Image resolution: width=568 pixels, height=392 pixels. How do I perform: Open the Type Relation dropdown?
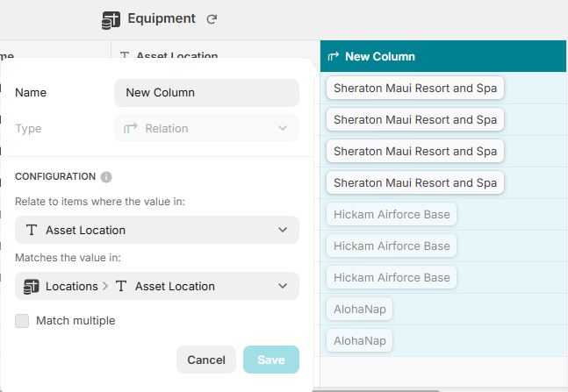pyautogui.click(x=206, y=128)
